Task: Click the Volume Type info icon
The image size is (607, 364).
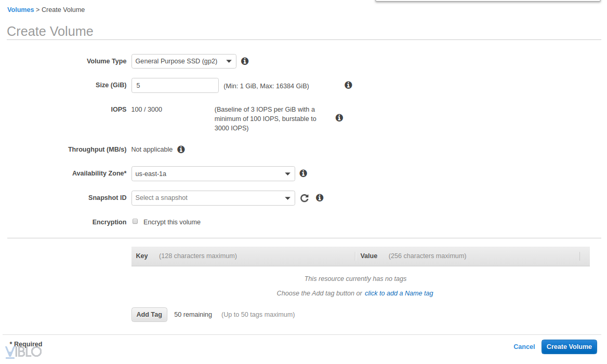Action: click(x=245, y=61)
